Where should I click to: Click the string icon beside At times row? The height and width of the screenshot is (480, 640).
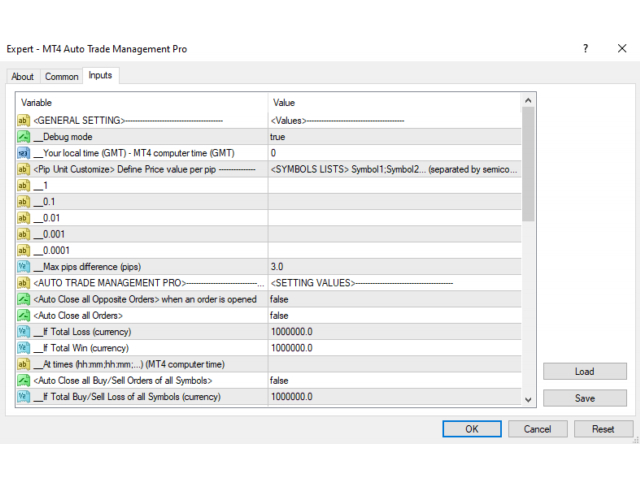tap(23, 364)
